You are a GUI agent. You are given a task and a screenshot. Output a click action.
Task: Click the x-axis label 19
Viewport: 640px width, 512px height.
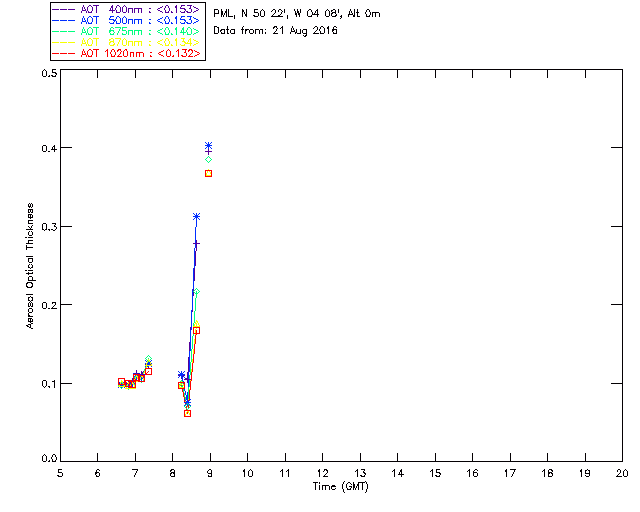pyautogui.click(x=585, y=473)
